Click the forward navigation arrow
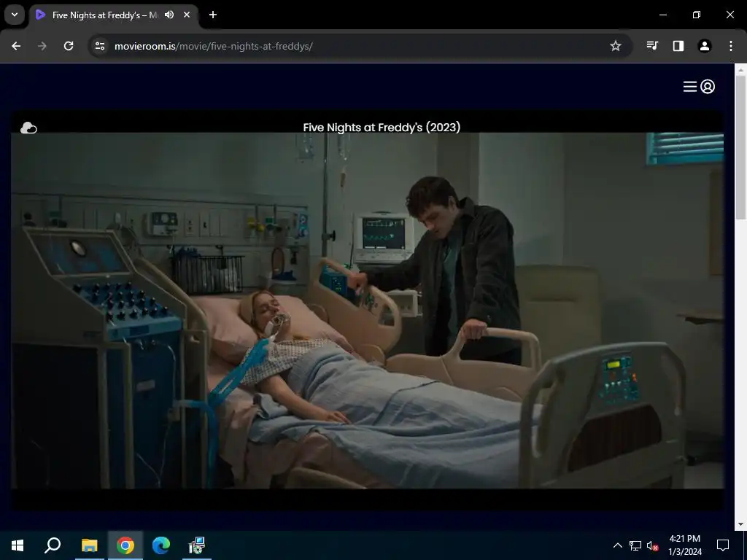 click(42, 46)
